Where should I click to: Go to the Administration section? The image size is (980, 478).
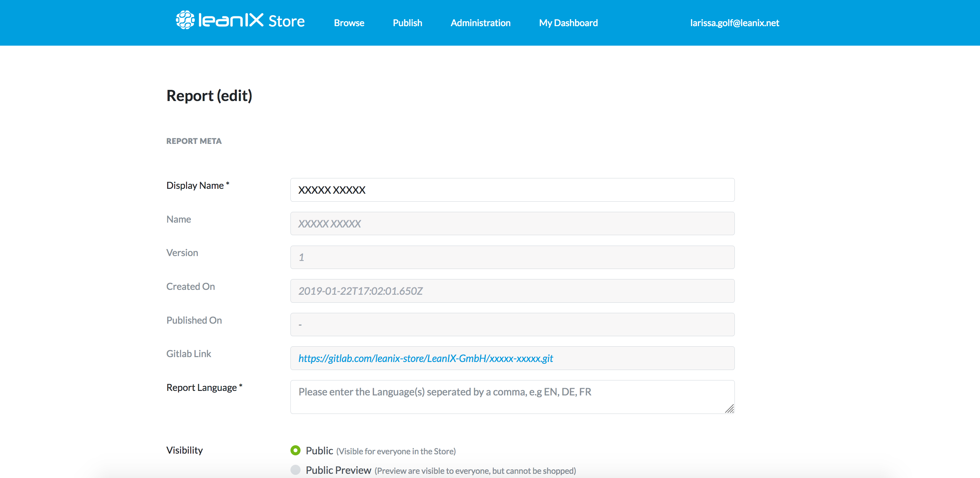click(480, 23)
